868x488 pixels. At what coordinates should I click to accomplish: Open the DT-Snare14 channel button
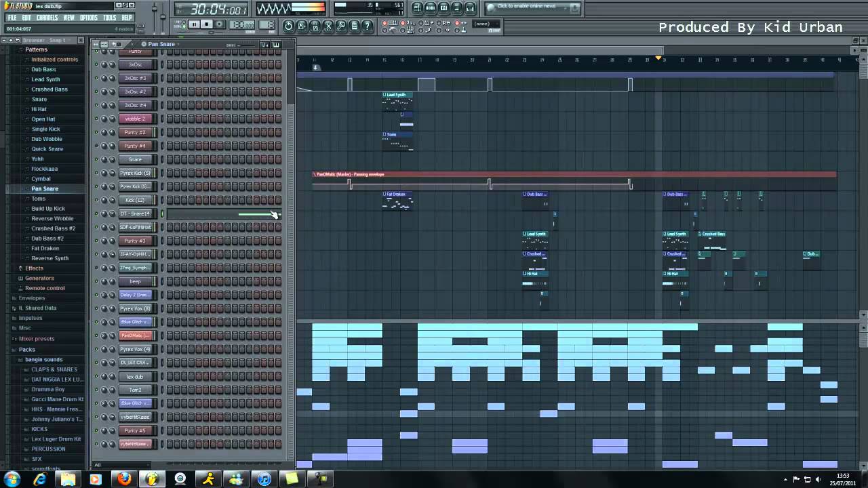135,213
